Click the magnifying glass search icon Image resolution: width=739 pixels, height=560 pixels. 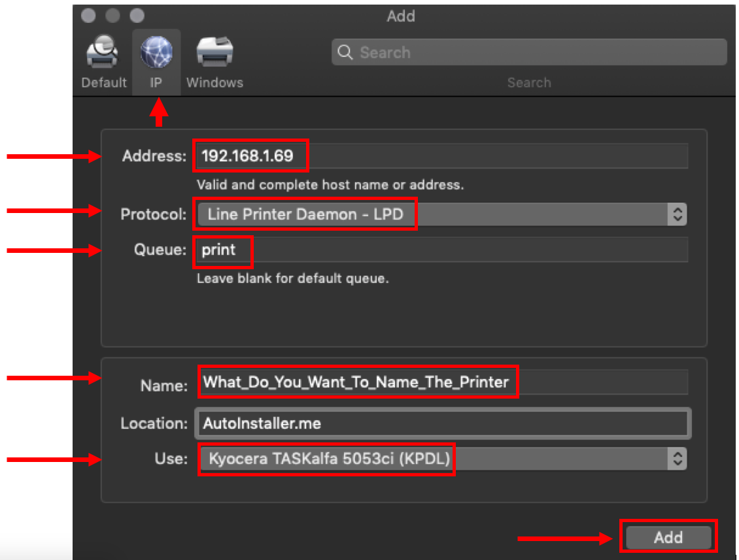pyautogui.click(x=345, y=53)
